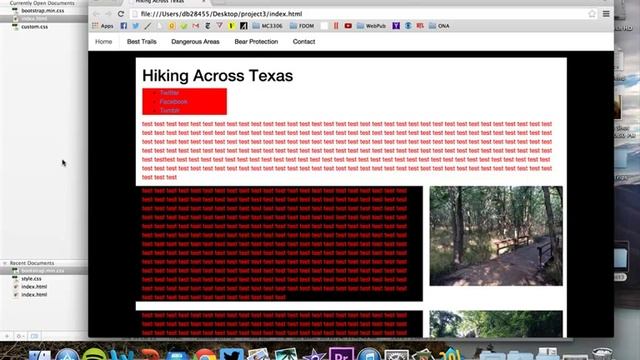Screen dimensions: 640x360
Task: Open the gear action menu in sidebar
Action: [x=20, y=336]
